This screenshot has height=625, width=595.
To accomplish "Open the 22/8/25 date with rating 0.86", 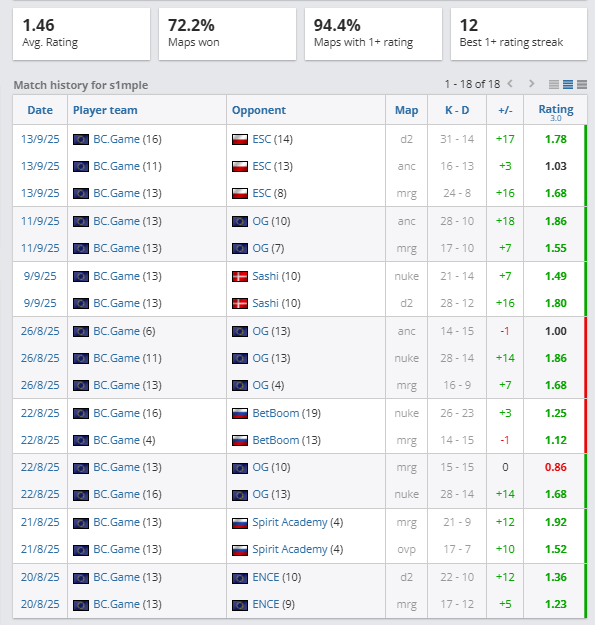I will 40,467.
